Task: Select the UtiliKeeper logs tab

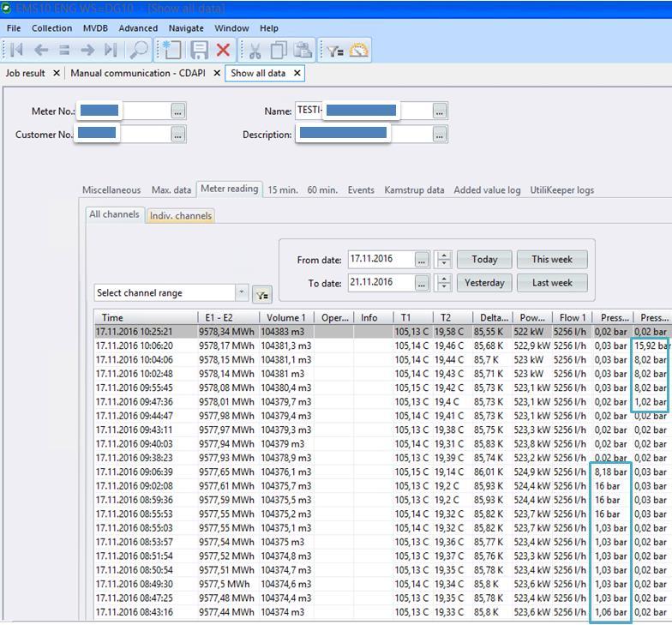Action: (x=562, y=190)
